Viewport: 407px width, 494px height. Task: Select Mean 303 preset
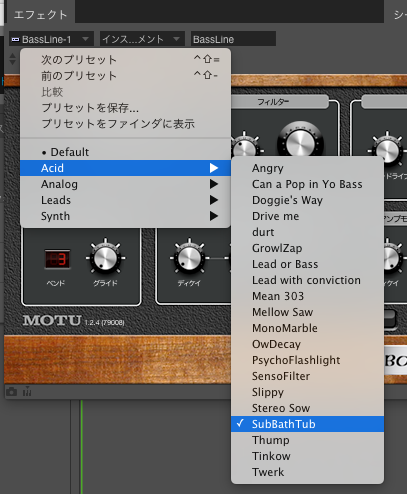pyautogui.click(x=307, y=296)
